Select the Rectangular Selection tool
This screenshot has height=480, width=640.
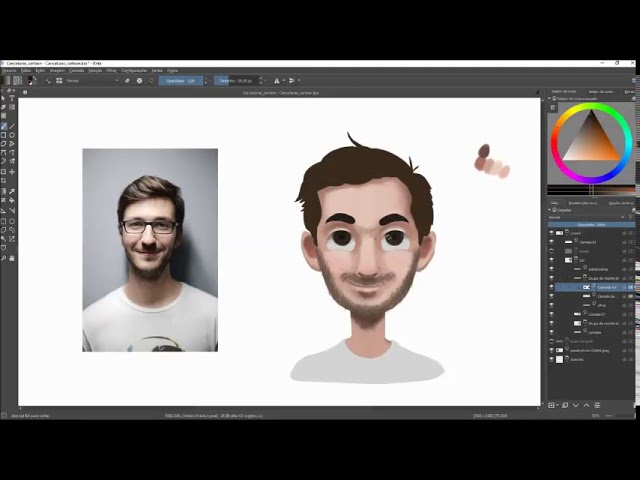pyautogui.click(x=3, y=221)
